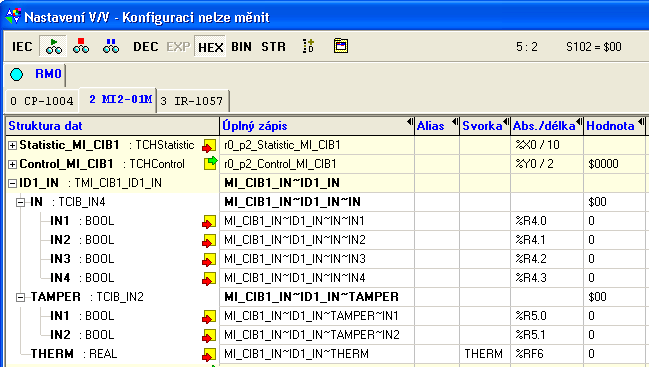
Task: Toggle HEX value display
Action: (x=210, y=46)
